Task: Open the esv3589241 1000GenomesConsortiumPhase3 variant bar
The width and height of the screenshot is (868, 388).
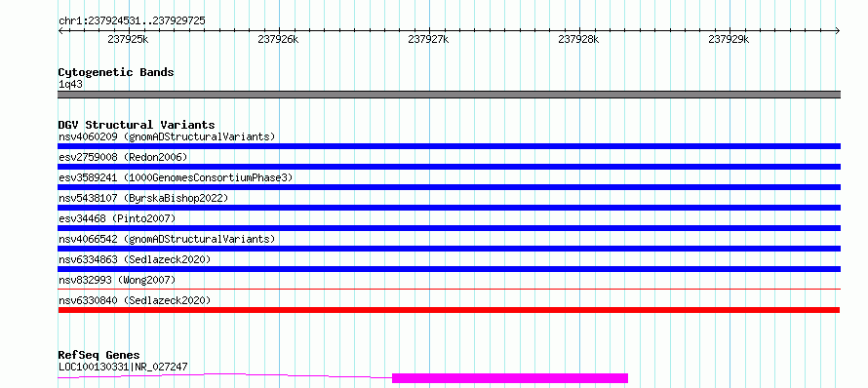Action: pos(449,187)
